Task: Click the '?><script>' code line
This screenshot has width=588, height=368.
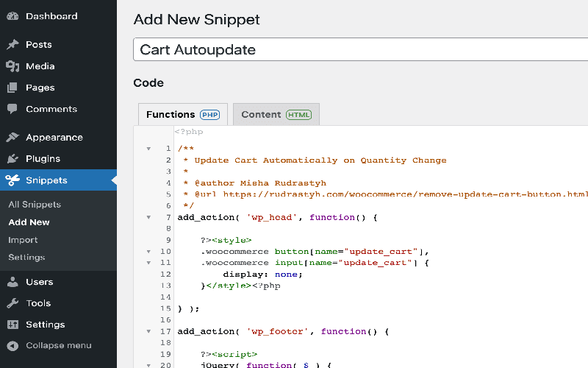Action: [x=229, y=354]
